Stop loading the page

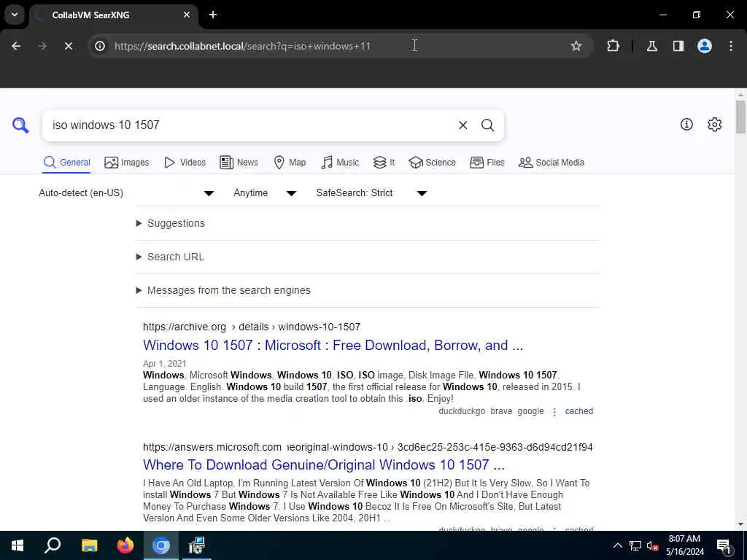(x=68, y=46)
